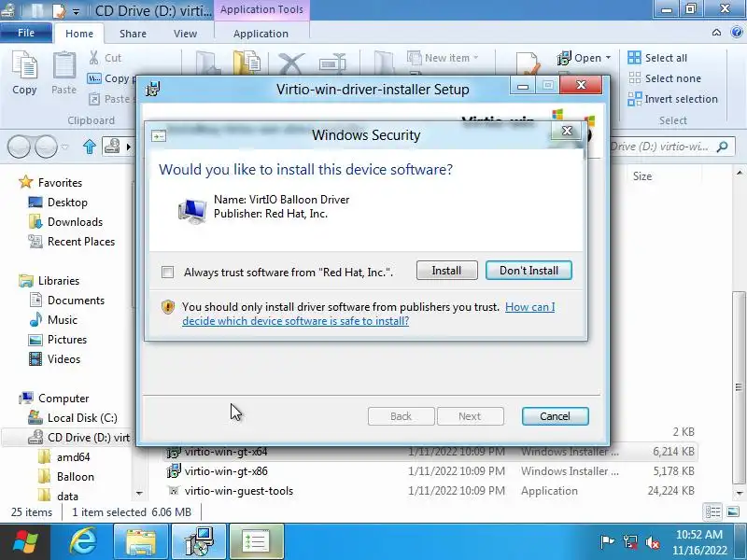Switch to details view icon in status bar
747x560 pixels.
tap(712, 511)
